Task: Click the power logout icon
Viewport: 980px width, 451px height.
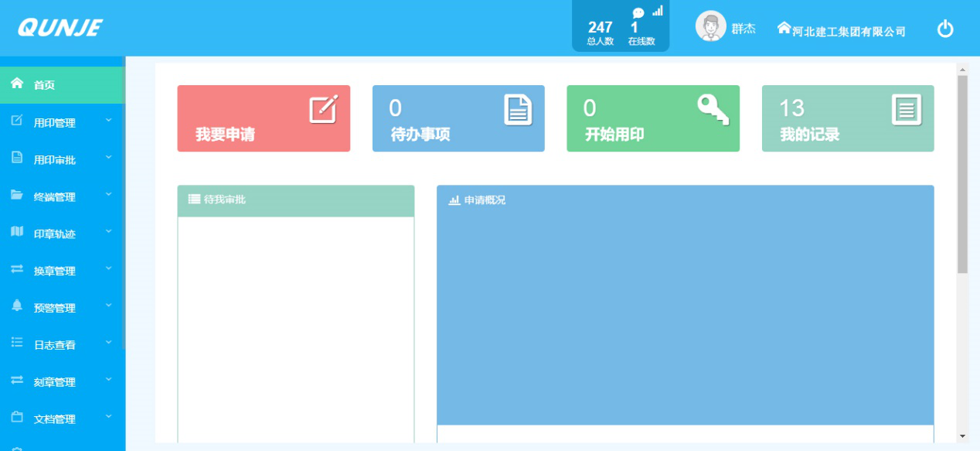Action: point(945,29)
